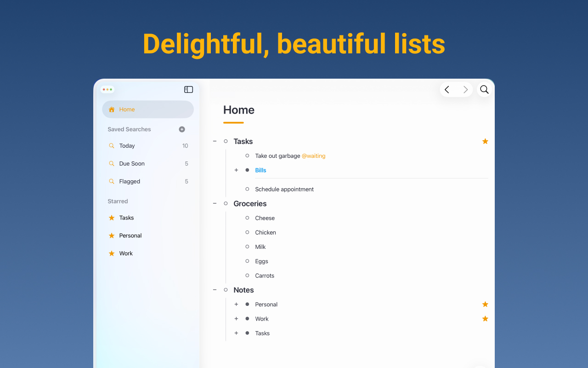Click the Carrots item text

coord(265,276)
